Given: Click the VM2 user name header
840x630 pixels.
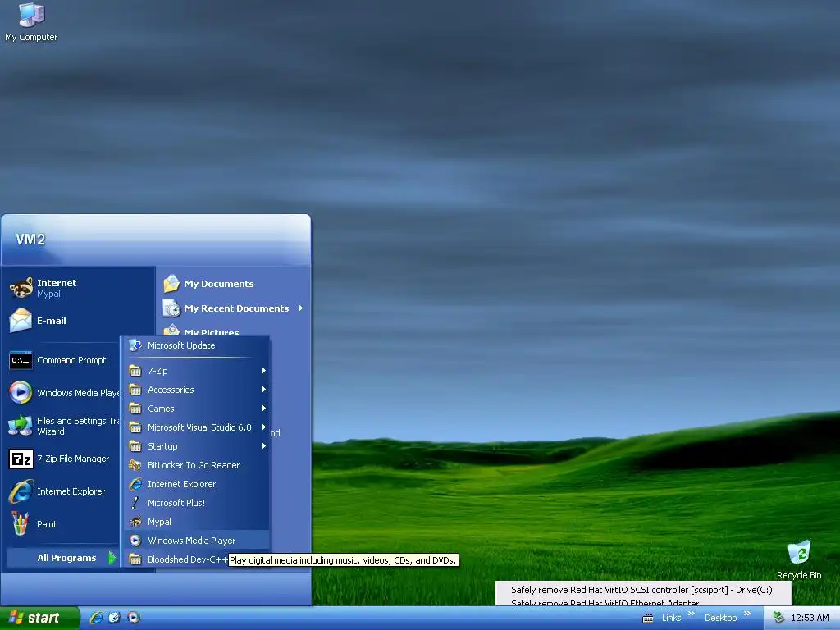Looking at the screenshot, I should coord(30,239).
